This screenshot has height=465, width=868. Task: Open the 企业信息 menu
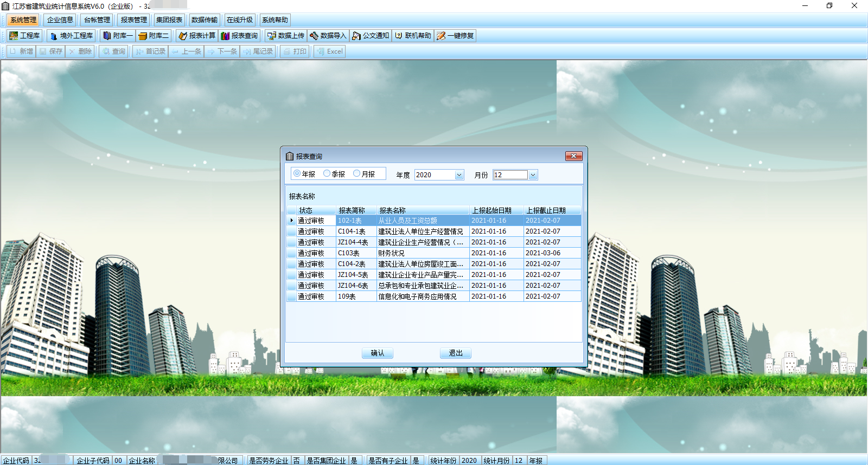(x=60, y=20)
